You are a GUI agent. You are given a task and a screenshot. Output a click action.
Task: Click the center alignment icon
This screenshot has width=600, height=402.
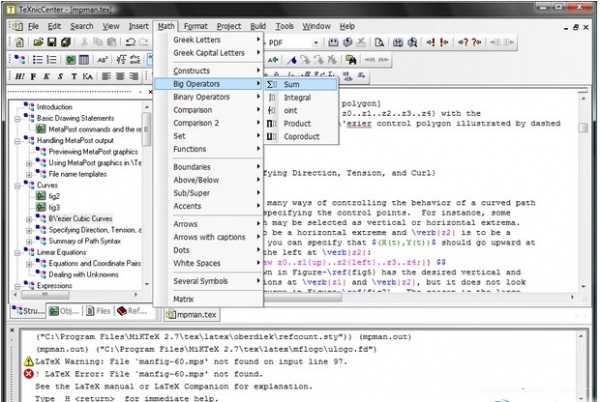pos(119,76)
